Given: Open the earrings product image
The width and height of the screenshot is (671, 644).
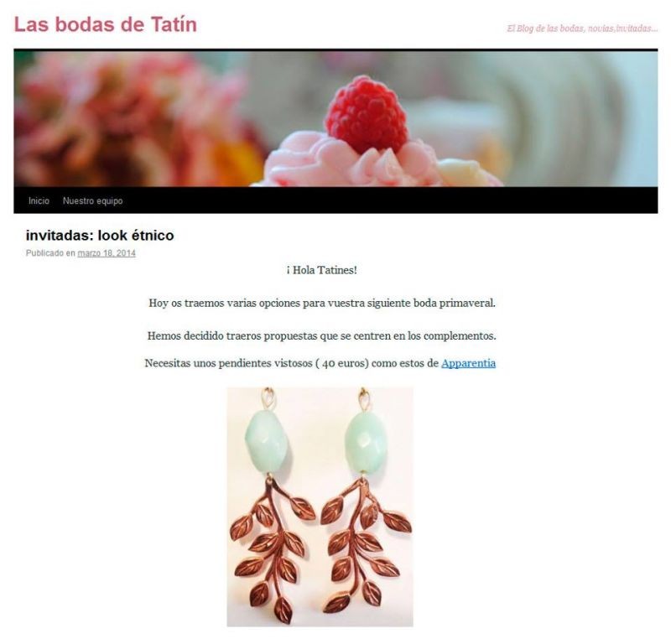Looking at the screenshot, I should (x=320, y=507).
